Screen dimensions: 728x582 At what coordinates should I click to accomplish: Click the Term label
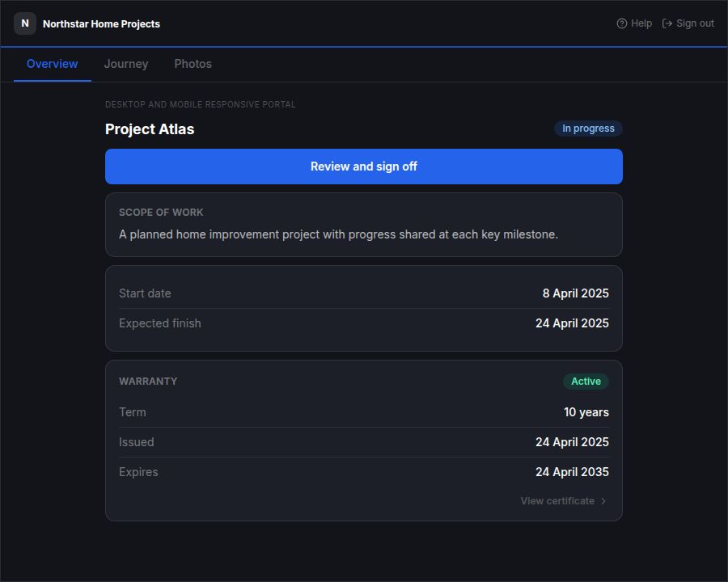(x=133, y=412)
